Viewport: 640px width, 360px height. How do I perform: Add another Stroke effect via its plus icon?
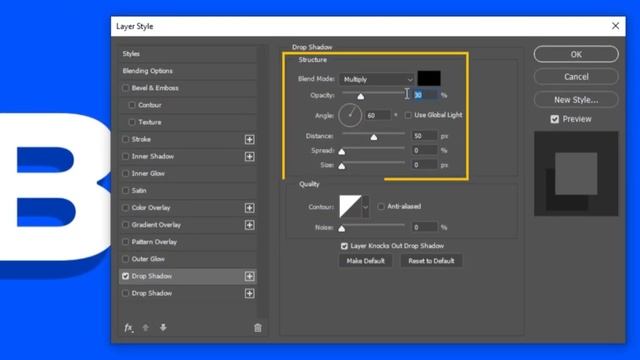[x=249, y=140]
